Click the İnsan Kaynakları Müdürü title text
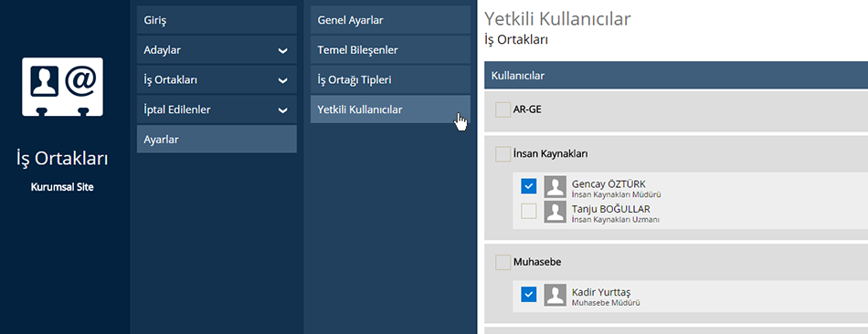 616,194
